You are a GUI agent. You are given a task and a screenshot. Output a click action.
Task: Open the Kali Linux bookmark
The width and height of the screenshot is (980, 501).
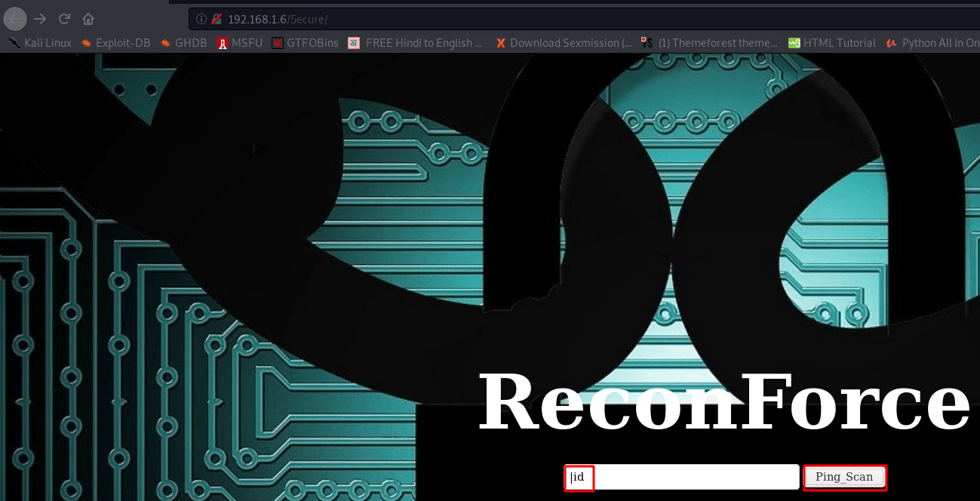pyautogui.click(x=40, y=43)
